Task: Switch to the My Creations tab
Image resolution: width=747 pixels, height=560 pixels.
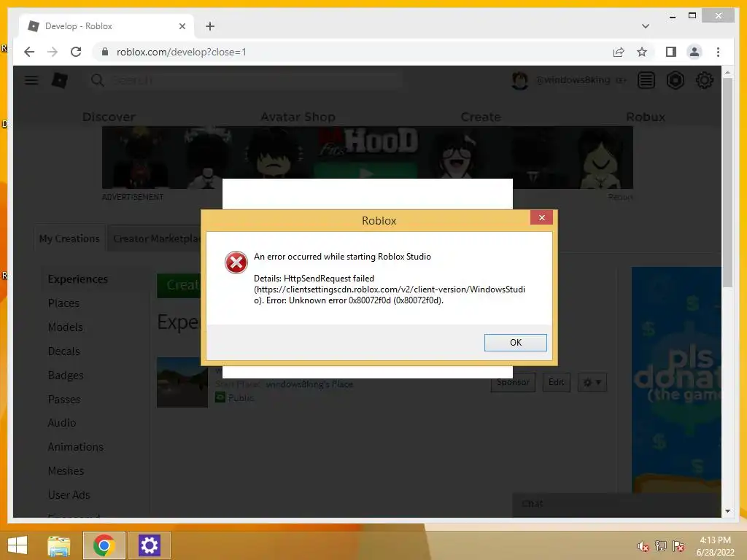Action: [x=69, y=238]
